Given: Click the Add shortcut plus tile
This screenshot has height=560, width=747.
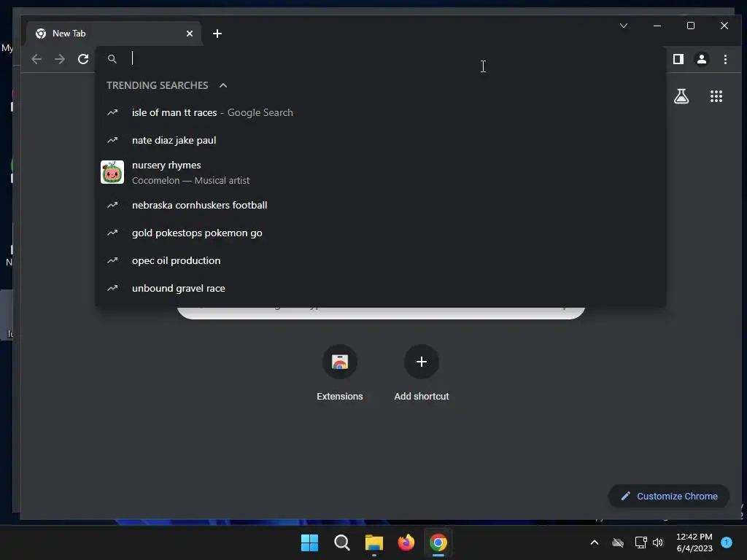Looking at the screenshot, I should pyautogui.click(x=422, y=373).
